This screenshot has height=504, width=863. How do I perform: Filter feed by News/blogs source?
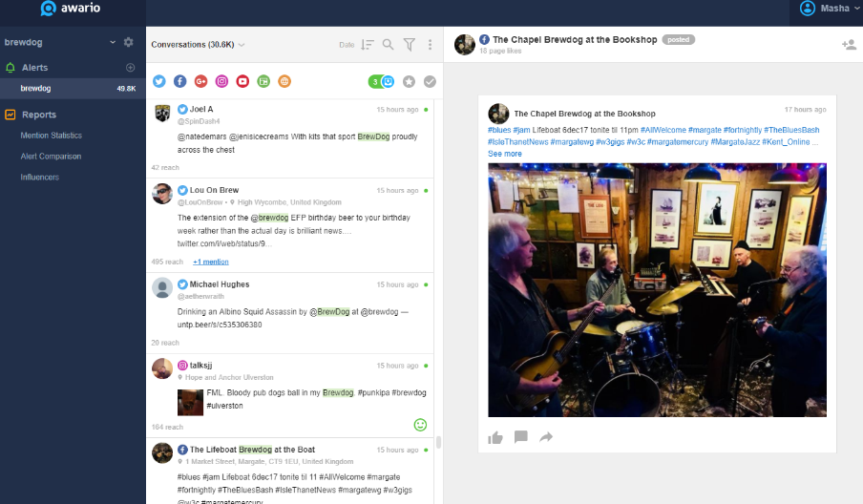(x=263, y=81)
